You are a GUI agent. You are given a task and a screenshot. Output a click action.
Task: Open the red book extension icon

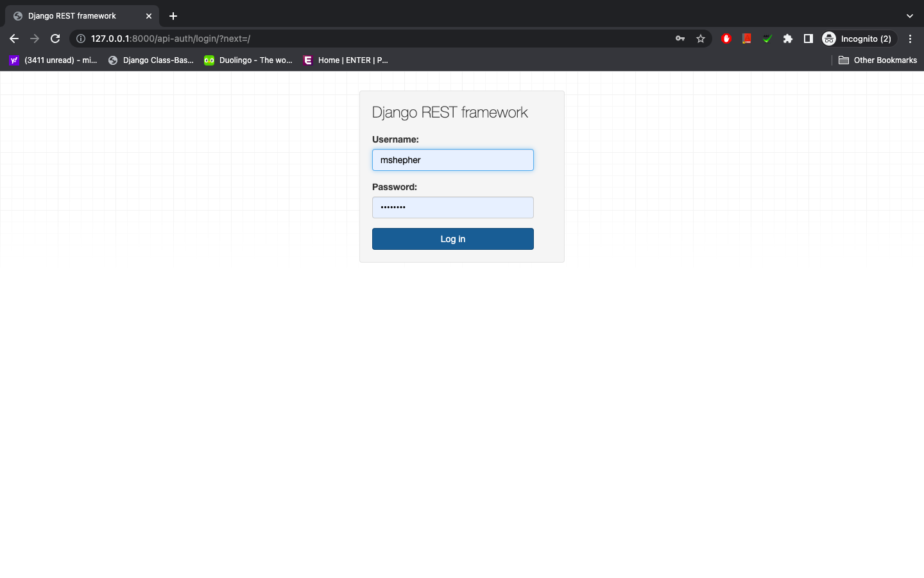pyautogui.click(x=747, y=39)
